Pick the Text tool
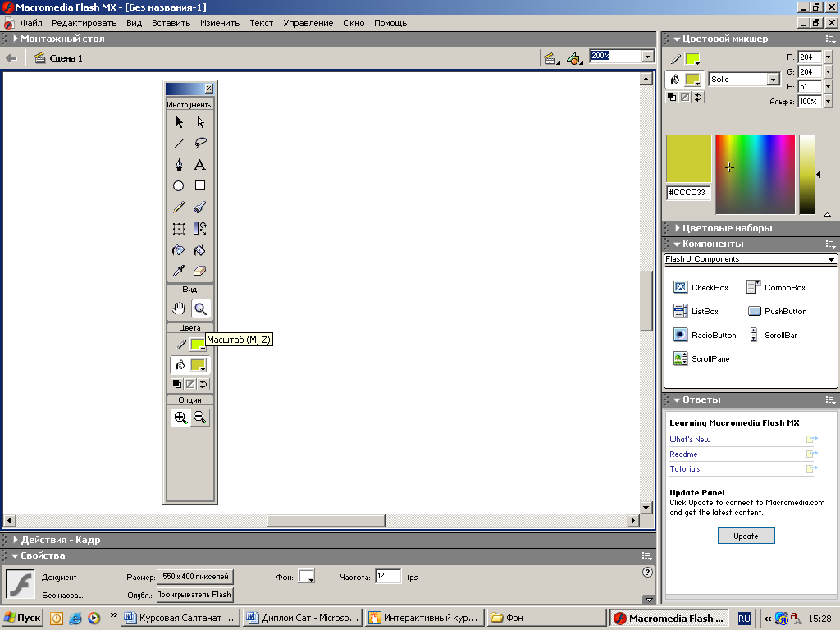 pyautogui.click(x=200, y=164)
